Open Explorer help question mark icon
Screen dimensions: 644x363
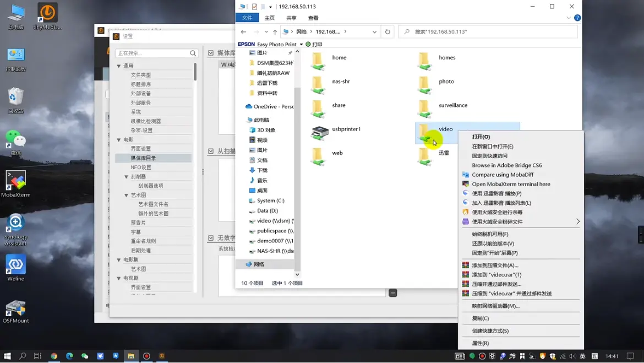click(577, 18)
